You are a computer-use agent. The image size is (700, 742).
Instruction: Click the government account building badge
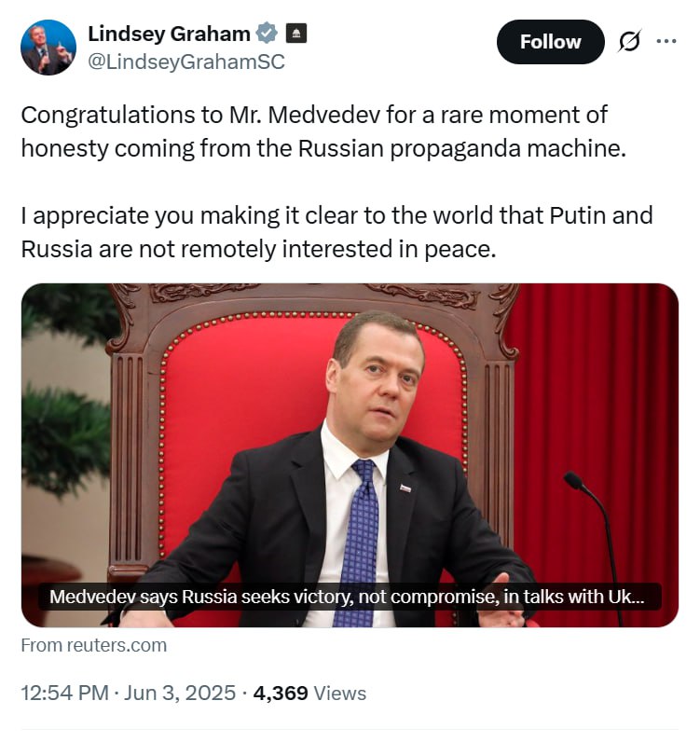coord(295,34)
